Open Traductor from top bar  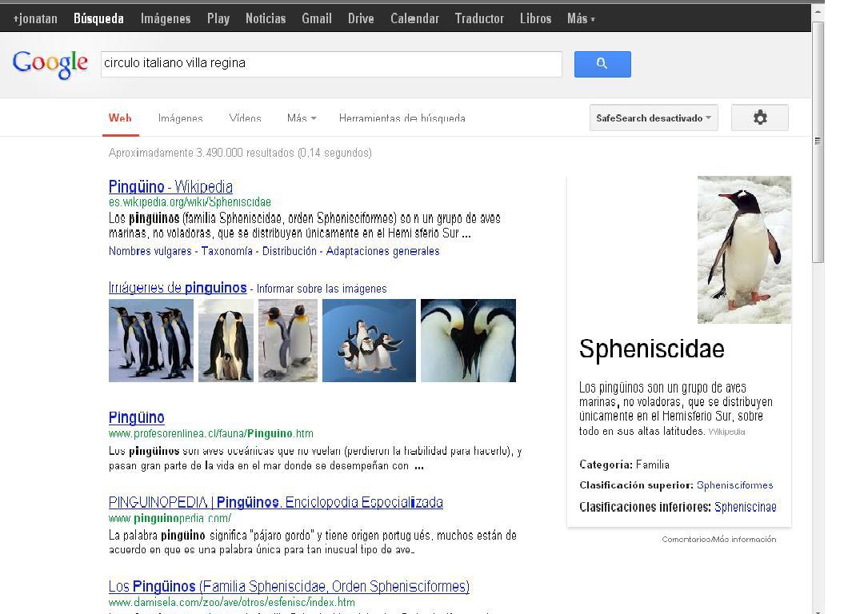pyautogui.click(x=479, y=19)
